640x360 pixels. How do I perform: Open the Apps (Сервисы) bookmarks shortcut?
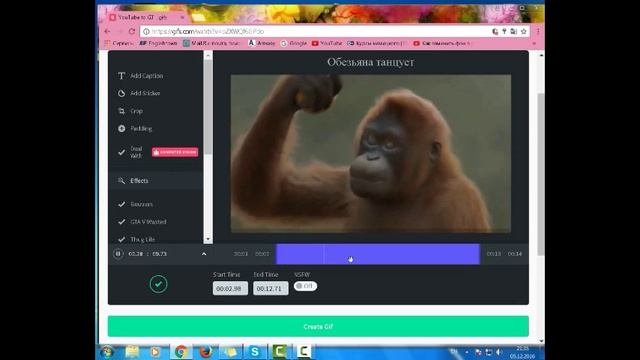tap(118, 43)
